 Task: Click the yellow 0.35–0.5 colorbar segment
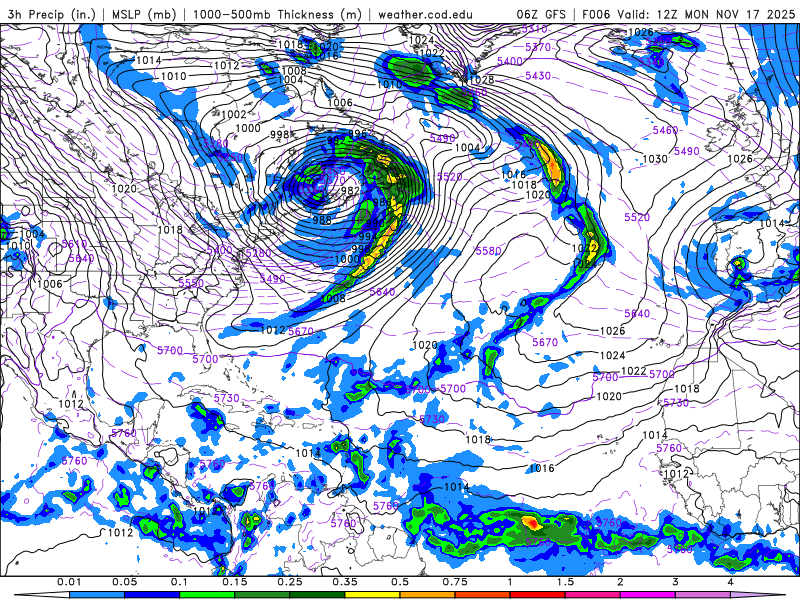click(372, 595)
